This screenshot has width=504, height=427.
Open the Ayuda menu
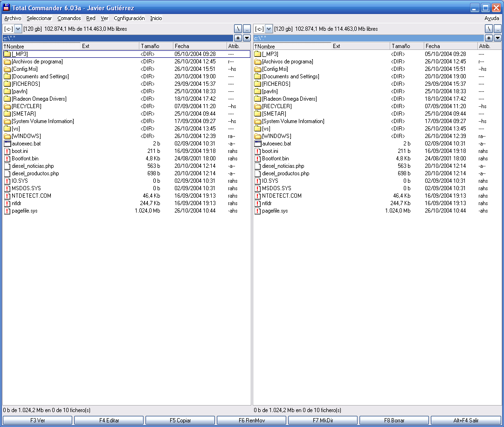pos(492,18)
